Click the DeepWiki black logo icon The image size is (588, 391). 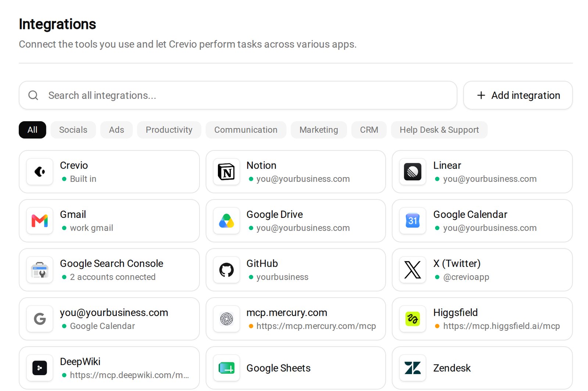pos(40,368)
